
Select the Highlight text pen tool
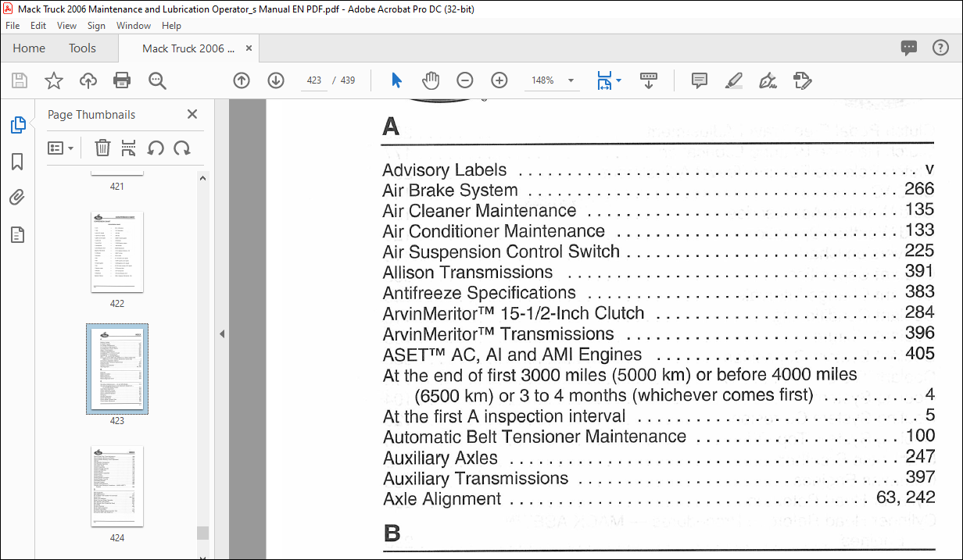(733, 80)
